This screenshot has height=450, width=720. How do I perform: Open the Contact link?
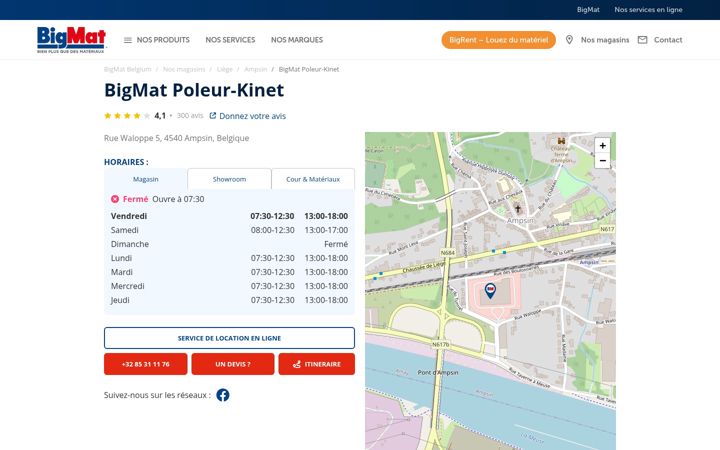pyautogui.click(x=668, y=40)
